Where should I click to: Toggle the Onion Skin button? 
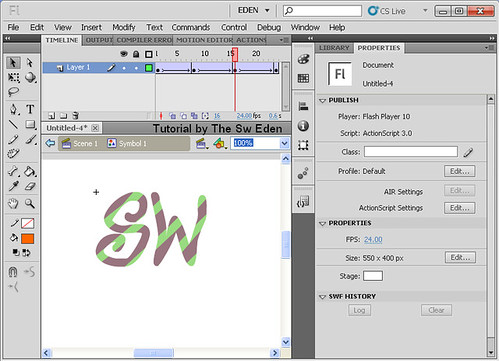(x=172, y=116)
